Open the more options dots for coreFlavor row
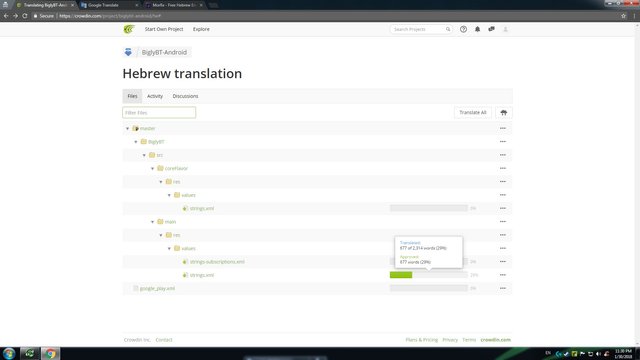The image size is (640, 360). (503, 168)
